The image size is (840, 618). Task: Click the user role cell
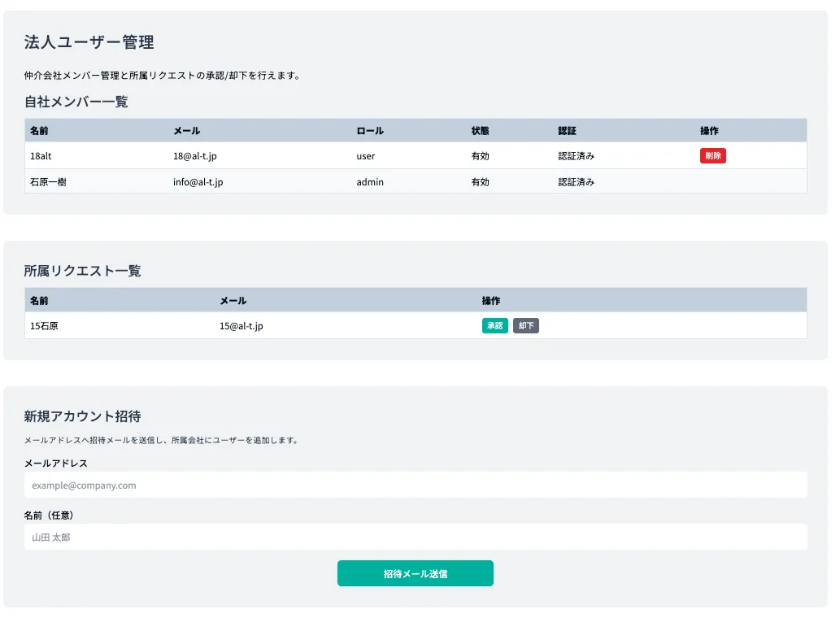366,156
